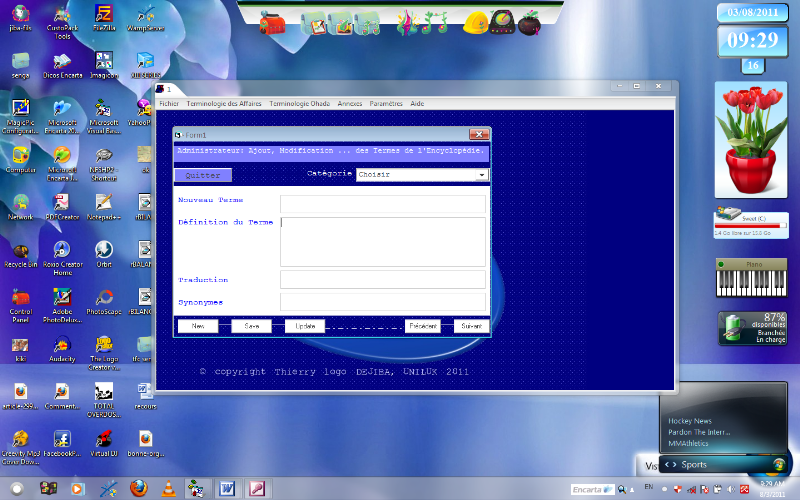Focus the Définition du Terme text area
Screen dimensions: 800x500
(383, 242)
